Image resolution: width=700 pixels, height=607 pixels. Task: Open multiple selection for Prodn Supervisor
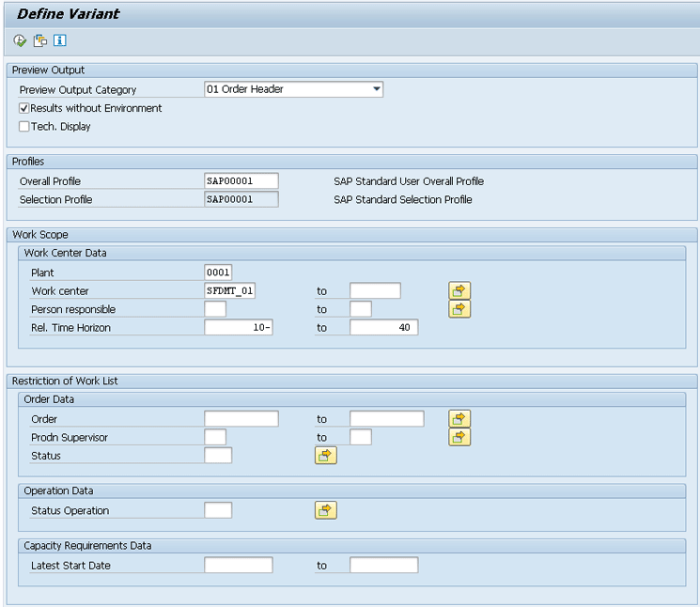[459, 437]
